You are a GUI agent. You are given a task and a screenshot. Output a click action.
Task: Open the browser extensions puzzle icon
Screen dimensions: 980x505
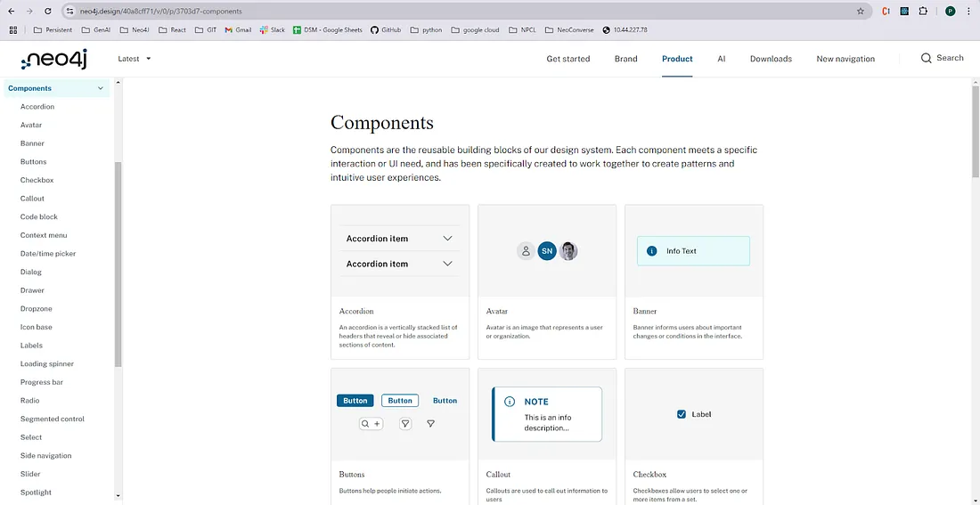(x=923, y=12)
